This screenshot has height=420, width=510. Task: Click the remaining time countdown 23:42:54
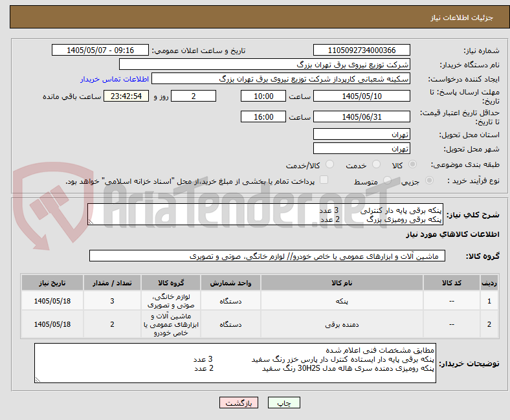click(x=126, y=96)
